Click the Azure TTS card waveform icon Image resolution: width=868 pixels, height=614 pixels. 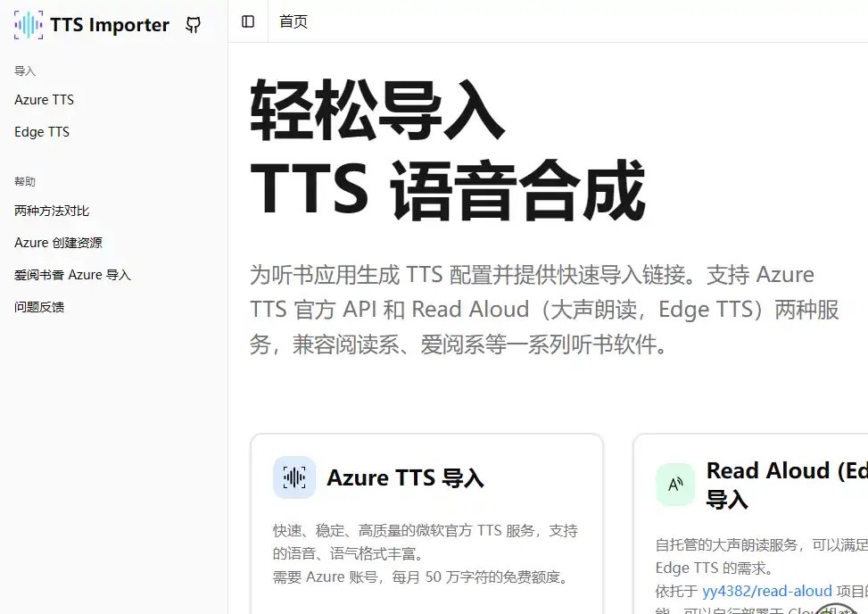tap(294, 477)
